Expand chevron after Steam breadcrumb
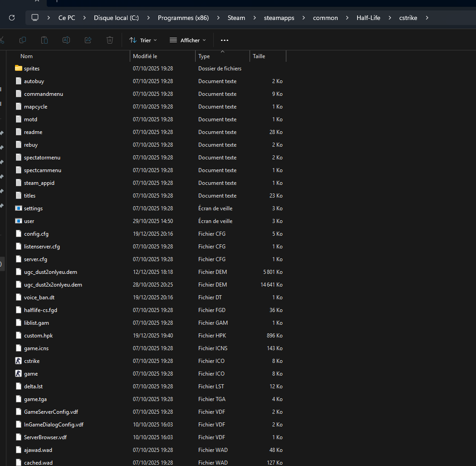 [255, 18]
